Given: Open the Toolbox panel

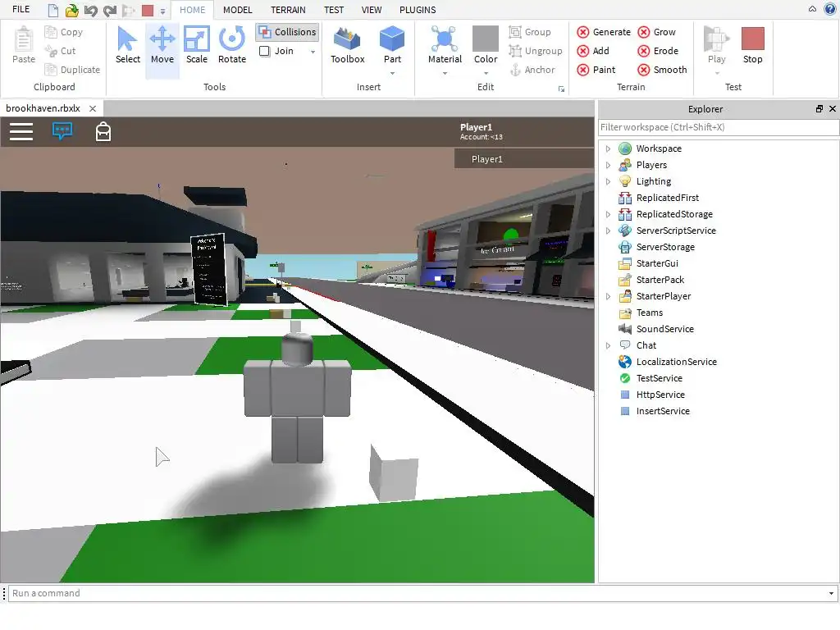Looking at the screenshot, I should tap(347, 46).
